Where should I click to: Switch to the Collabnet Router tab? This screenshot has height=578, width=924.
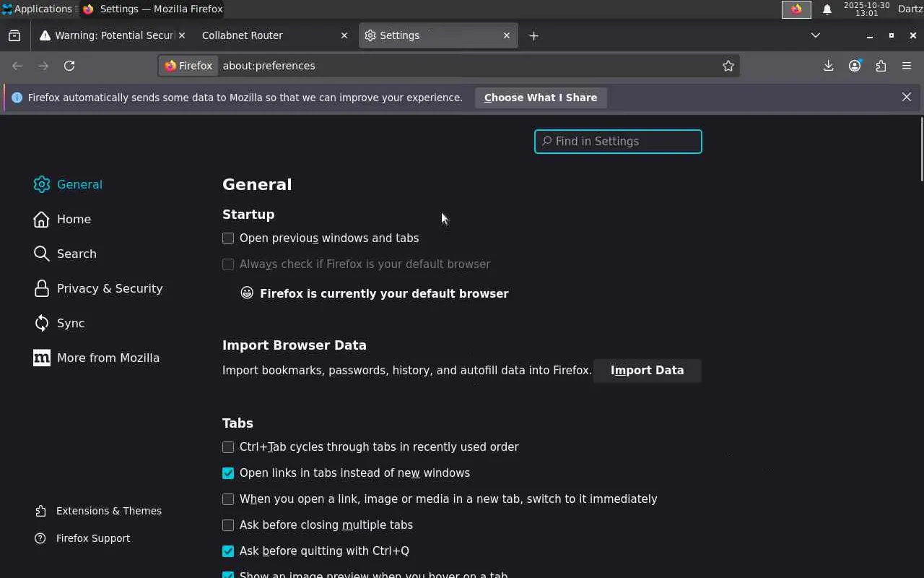point(267,35)
